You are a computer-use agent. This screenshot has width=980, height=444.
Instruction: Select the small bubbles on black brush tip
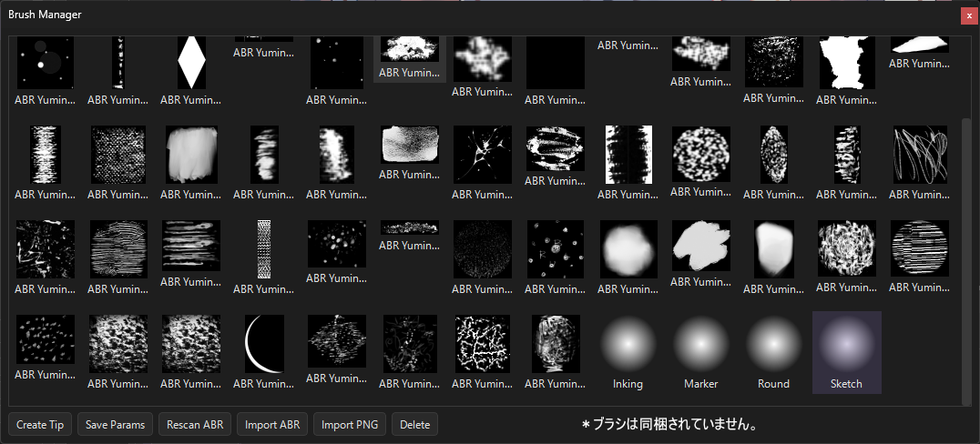tap(337, 244)
